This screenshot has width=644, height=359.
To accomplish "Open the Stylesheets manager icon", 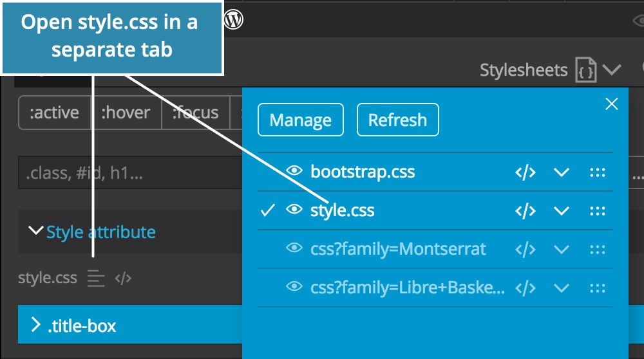I will pos(585,70).
